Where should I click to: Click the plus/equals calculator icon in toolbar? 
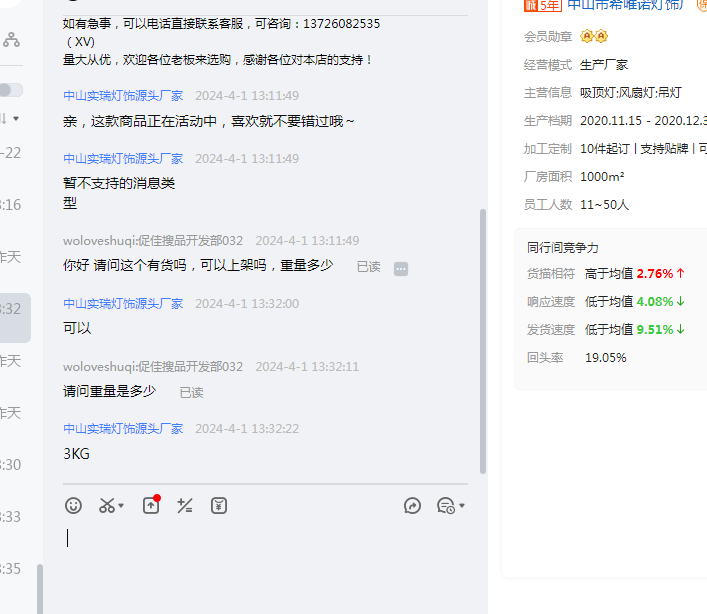tap(185, 506)
